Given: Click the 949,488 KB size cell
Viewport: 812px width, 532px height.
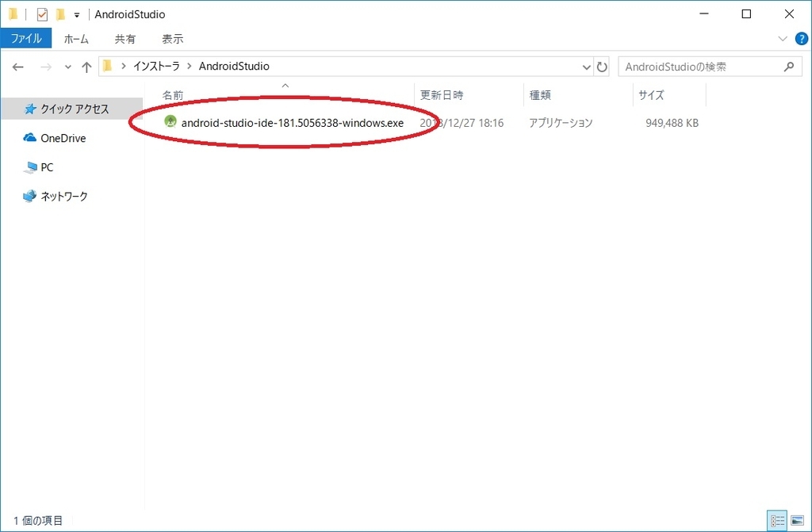Looking at the screenshot, I should click(672, 123).
